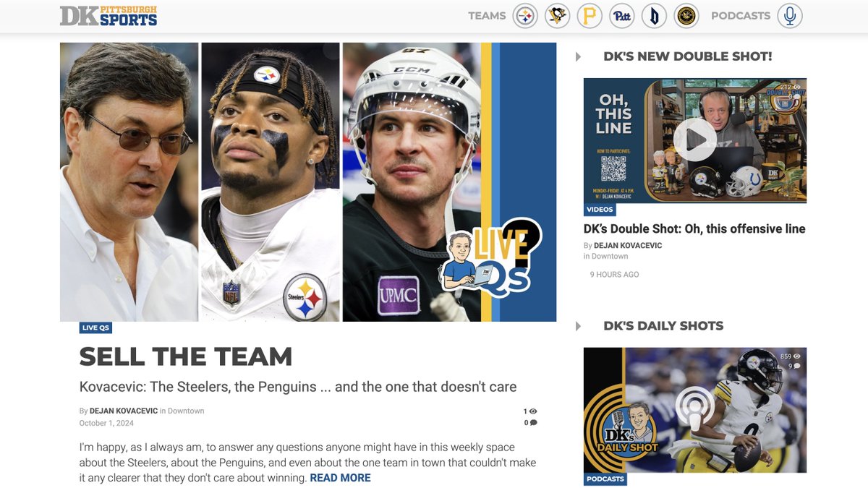Open the microphone podcast icon

[x=789, y=15]
